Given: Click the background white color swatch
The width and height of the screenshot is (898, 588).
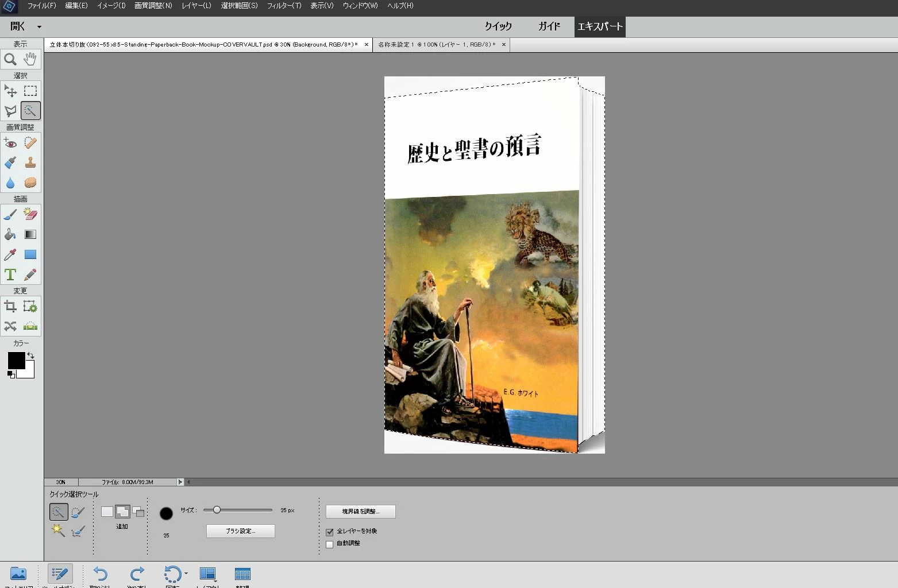Looking at the screenshot, I should (29, 372).
